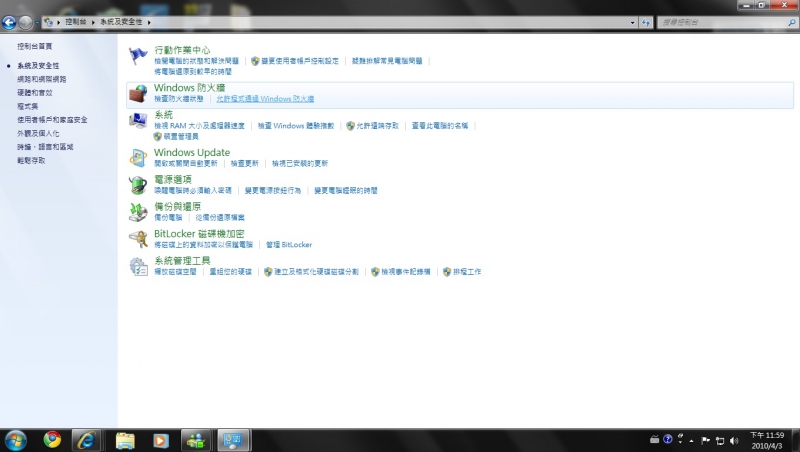Select 硬體和音效 in the left sidebar

point(35,92)
